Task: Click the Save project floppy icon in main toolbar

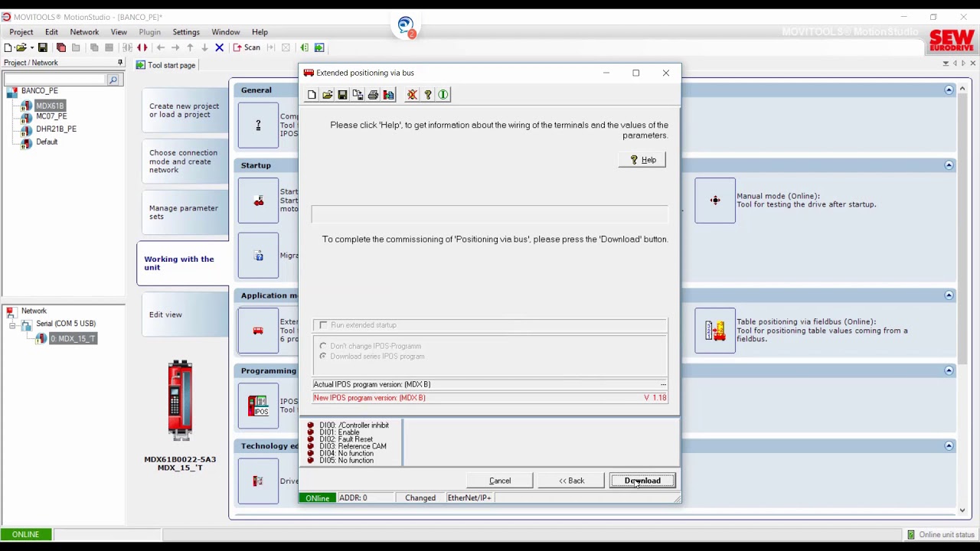Action: (43, 47)
